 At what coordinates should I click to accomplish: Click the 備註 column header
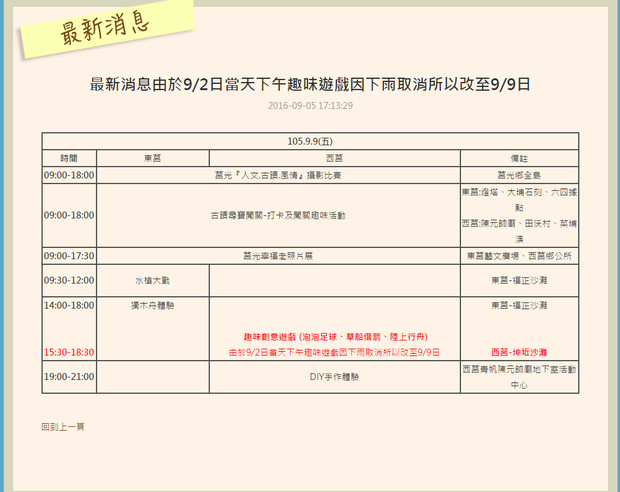519,158
